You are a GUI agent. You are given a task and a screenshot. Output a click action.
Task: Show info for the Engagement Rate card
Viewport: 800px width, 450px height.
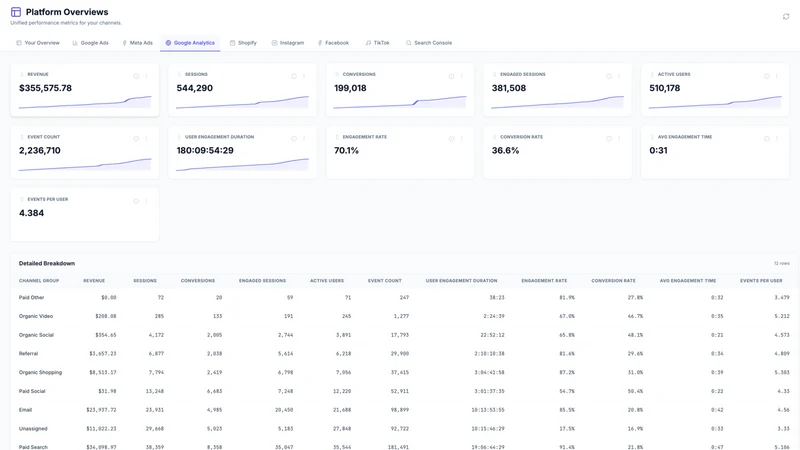[452, 139]
